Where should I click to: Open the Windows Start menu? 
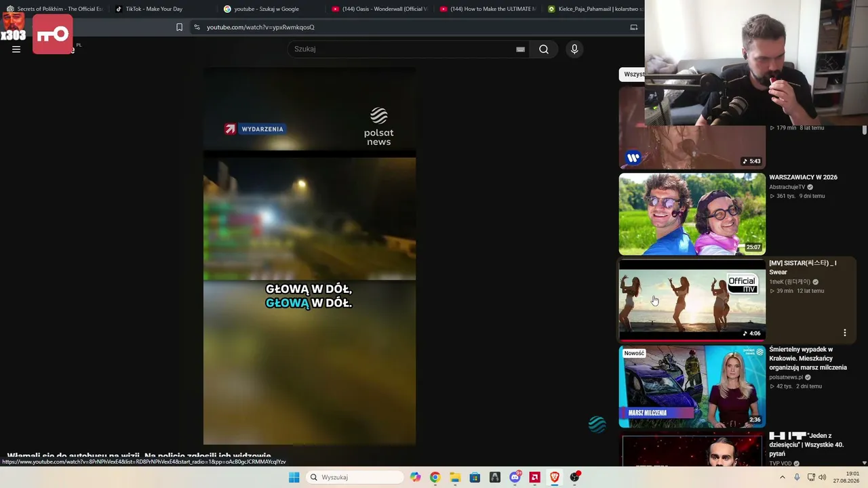click(x=294, y=477)
